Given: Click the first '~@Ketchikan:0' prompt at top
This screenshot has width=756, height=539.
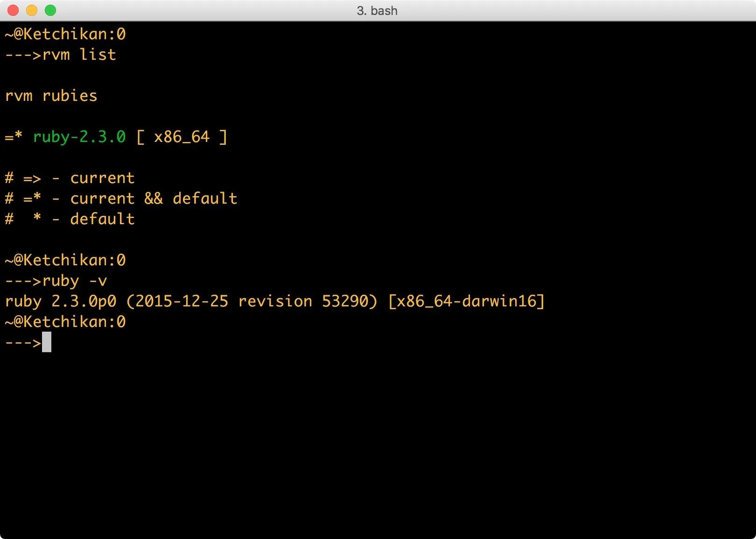Looking at the screenshot, I should 65,34.
